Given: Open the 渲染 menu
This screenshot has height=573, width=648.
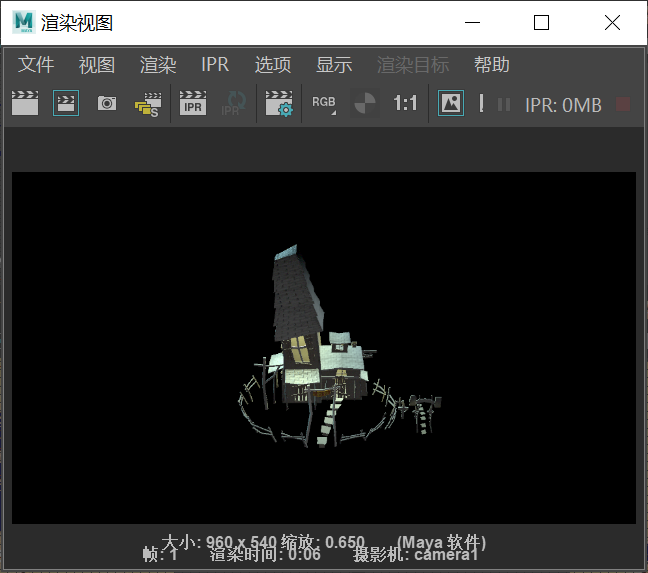Looking at the screenshot, I should [x=158, y=65].
